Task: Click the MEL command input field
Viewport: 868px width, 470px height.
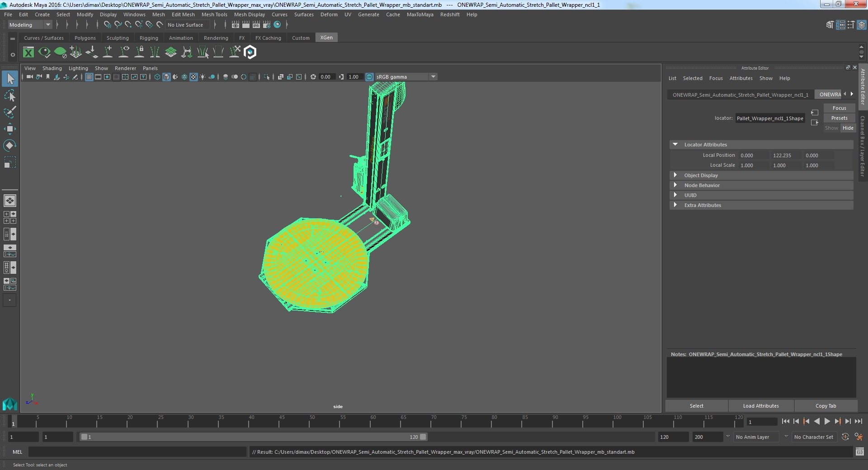Action: point(137,452)
